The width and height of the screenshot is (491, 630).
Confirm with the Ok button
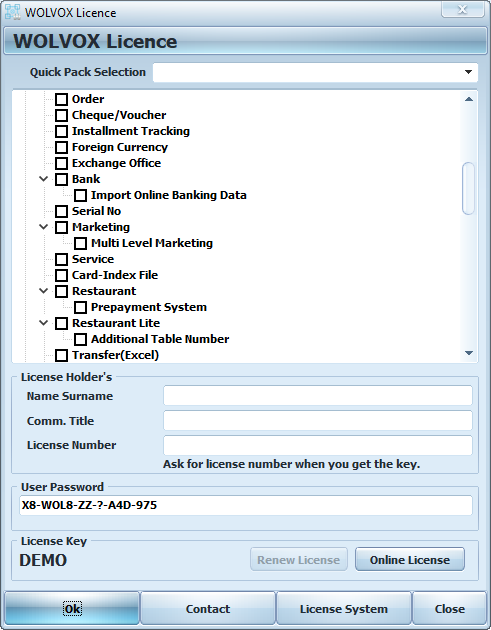click(x=72, y=609)
